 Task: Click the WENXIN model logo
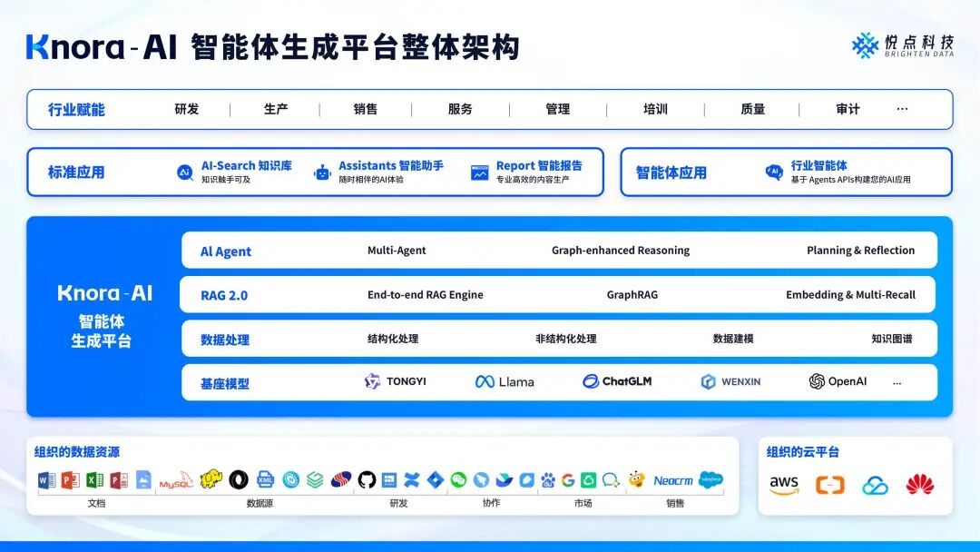click(730, 381)
